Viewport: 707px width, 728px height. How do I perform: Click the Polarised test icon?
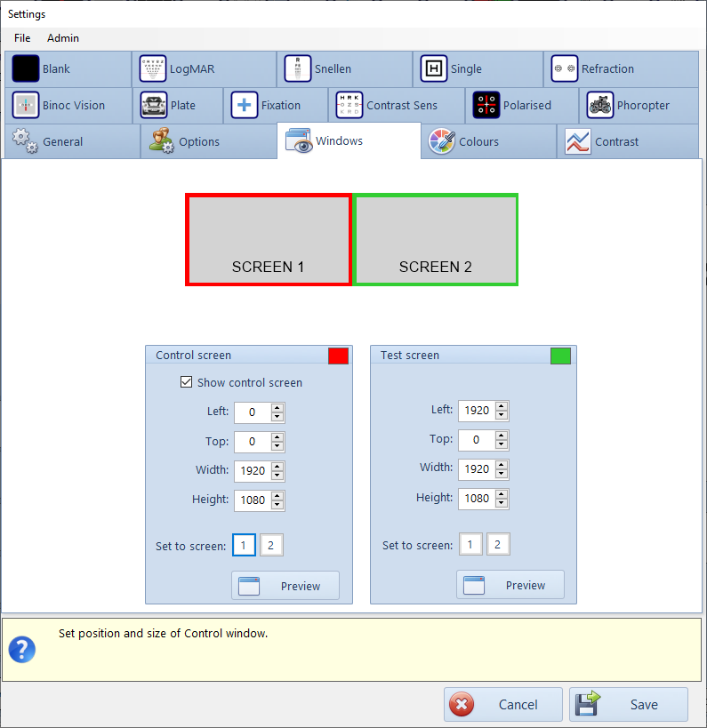pos(486,105)
